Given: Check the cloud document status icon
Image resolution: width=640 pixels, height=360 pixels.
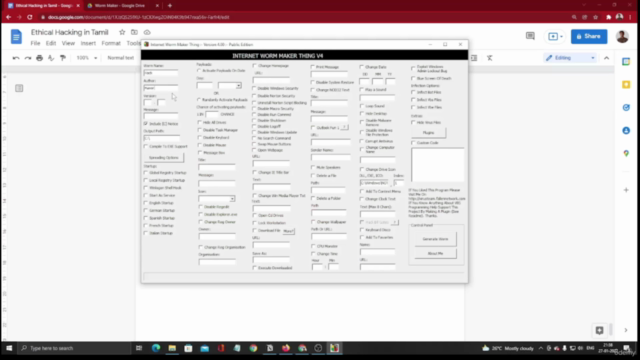Looking at the screenshot, I should 147,32.
